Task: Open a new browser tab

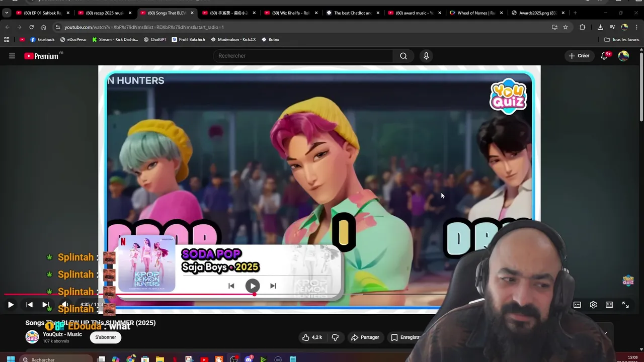Action: (x=575, y=13)
